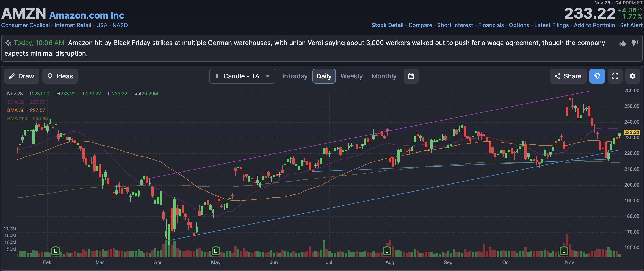Click the thumbs up icon on news
The height and width of the screenshot is (271, 644).
623,43
